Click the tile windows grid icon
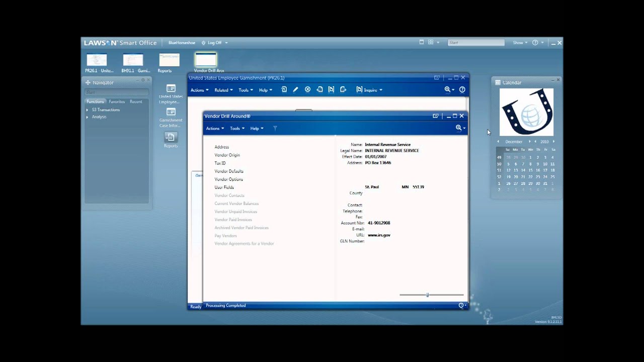Screen dimensions: 644x362 pyautogui.click(x=431, y=42)
